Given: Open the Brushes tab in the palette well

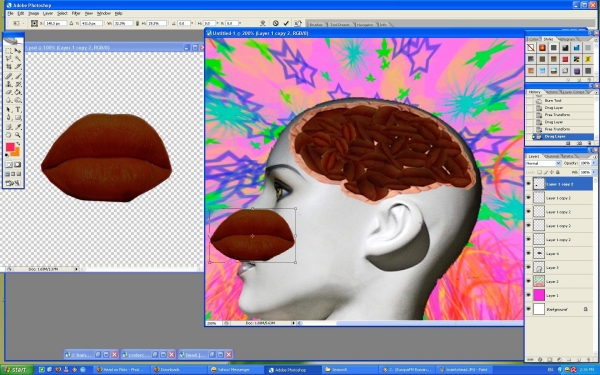Looking at the screenshot, I should (316, 24).
